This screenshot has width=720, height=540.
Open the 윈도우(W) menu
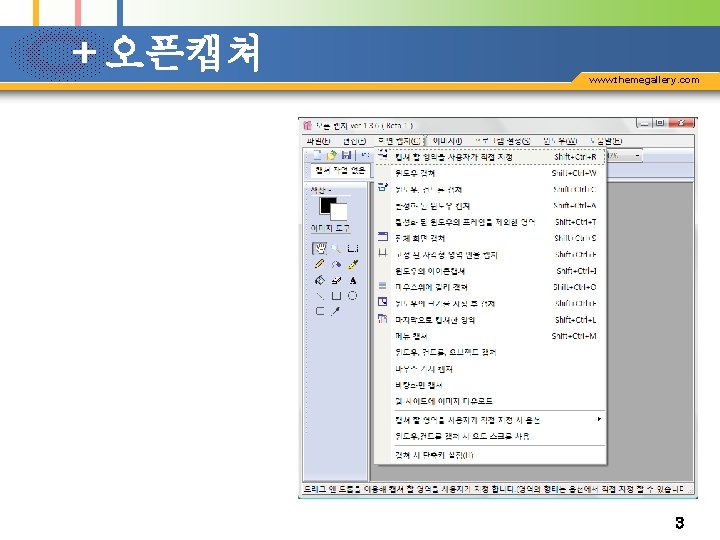coord(560,141)
